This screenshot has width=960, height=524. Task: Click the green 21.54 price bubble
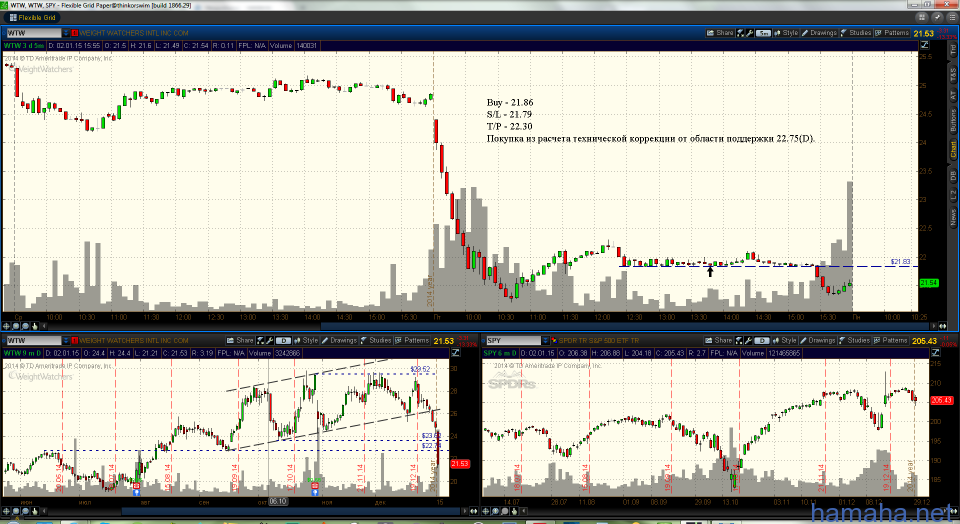click(x=929, y=283)
